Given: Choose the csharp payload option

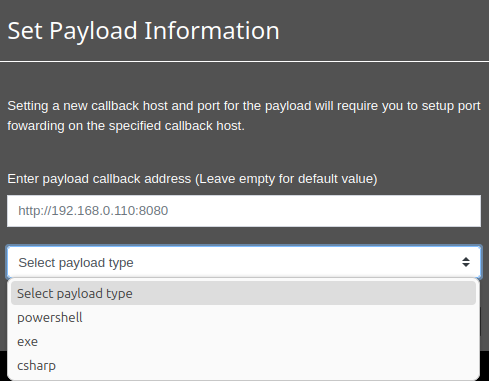Looking at the screenshot, I should point(243,365).
